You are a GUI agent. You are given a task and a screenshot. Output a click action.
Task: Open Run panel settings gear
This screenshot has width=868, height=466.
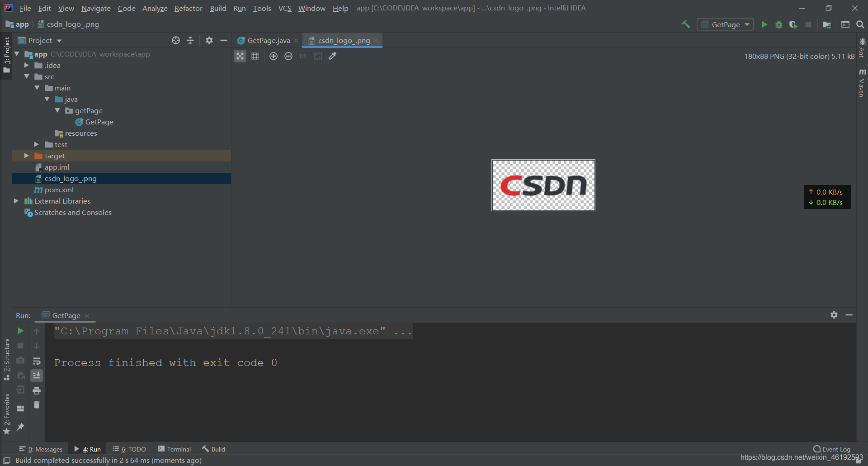pos(834,315)
